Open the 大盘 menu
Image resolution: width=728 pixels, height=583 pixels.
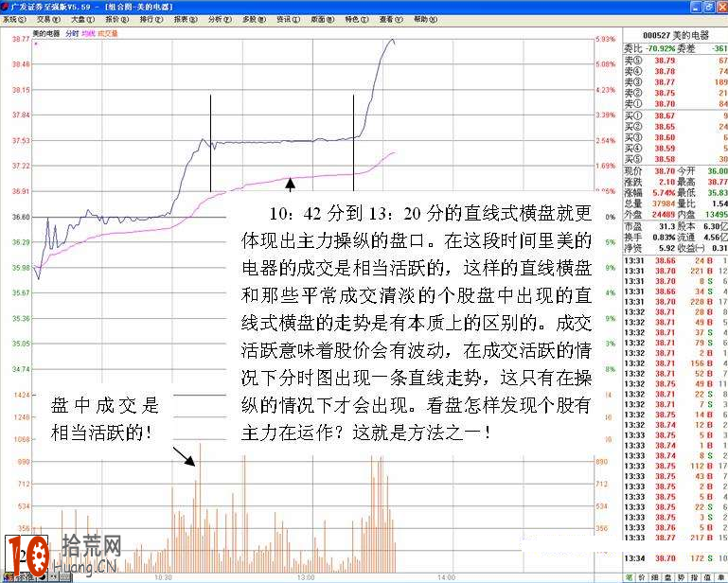pyautogui.click(x=83, y=20)
